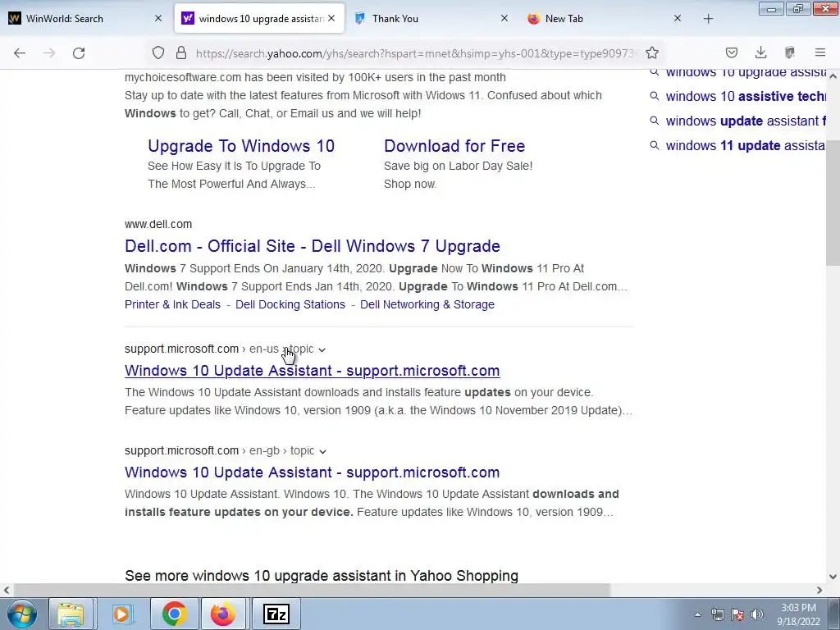
Task: Click the horizontal scrollbar left arrow
Action: coord(7,590)
